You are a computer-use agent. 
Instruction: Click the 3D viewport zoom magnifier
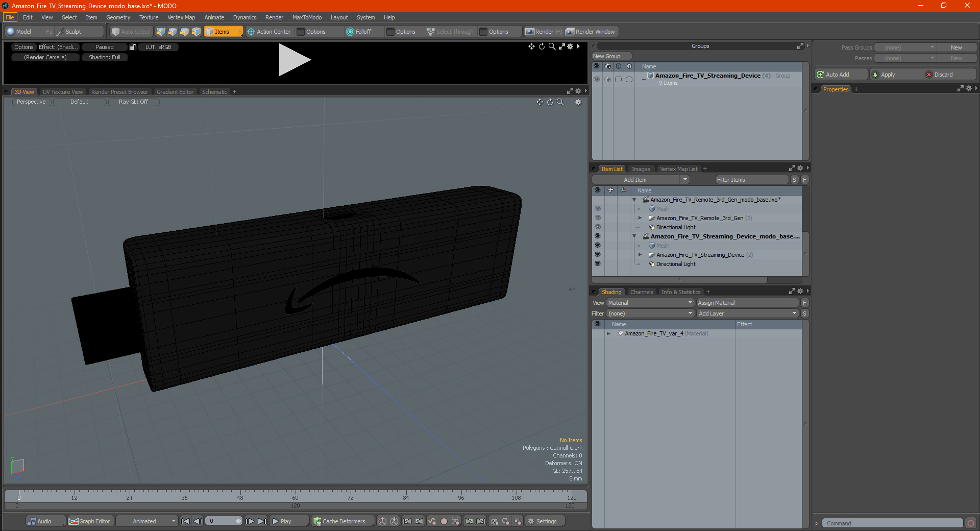[x=560, y=102]
